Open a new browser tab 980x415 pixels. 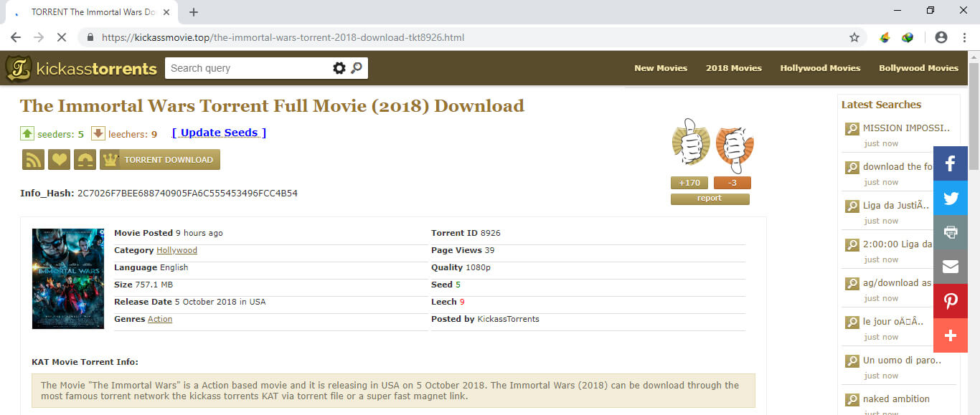(x=193, y=12)
